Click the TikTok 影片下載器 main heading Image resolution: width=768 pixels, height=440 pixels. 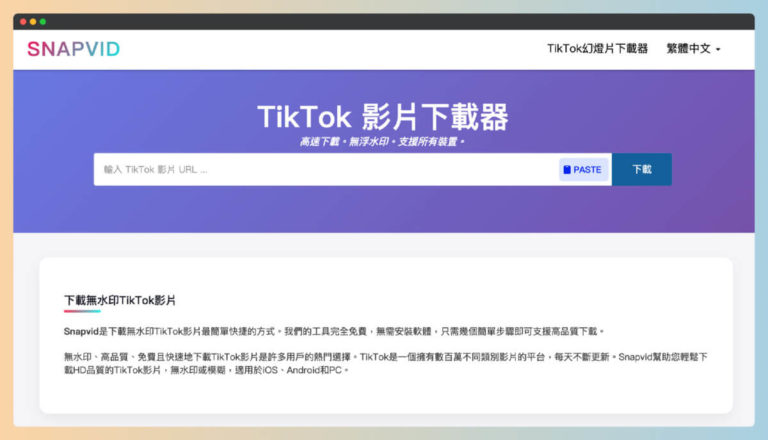383,117
